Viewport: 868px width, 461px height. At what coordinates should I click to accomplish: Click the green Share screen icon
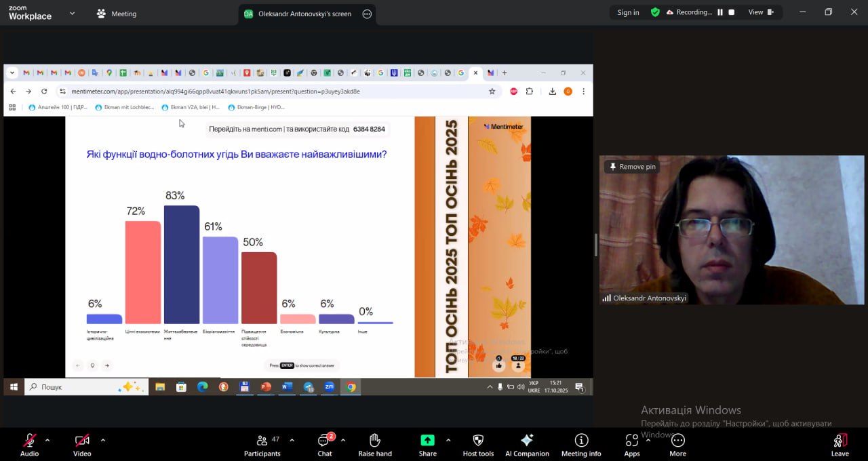pyautogui.click(x=427, y=440)
